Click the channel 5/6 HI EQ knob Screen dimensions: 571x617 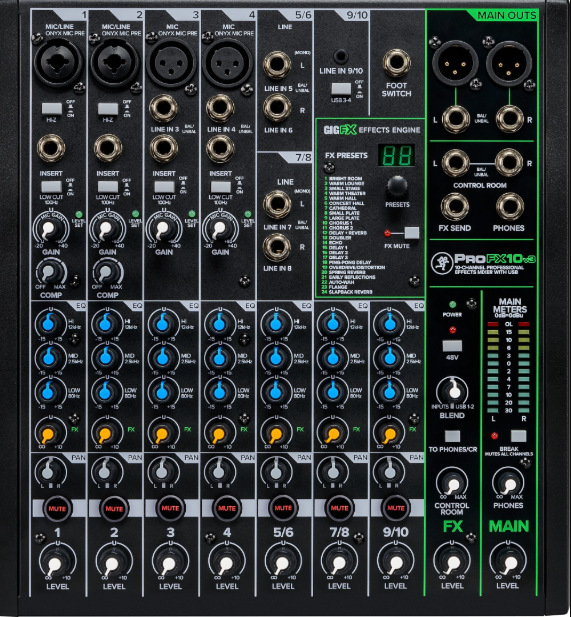click(275, 323)
